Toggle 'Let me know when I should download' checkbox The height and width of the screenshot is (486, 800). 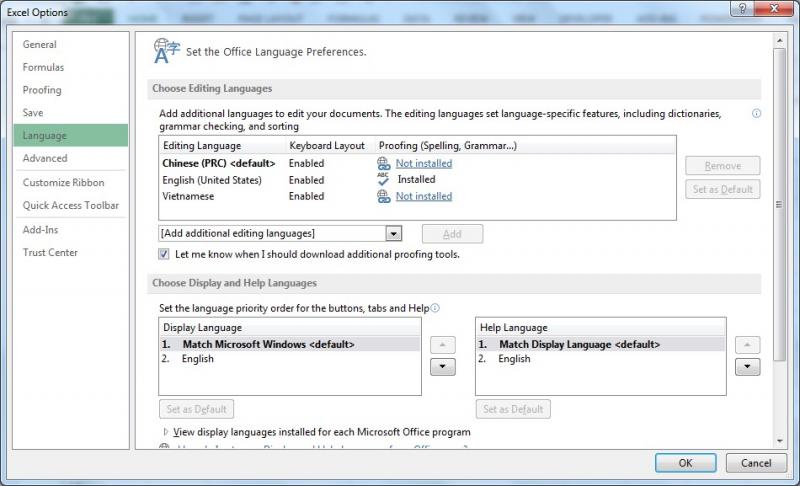click(x=164, y=254)
